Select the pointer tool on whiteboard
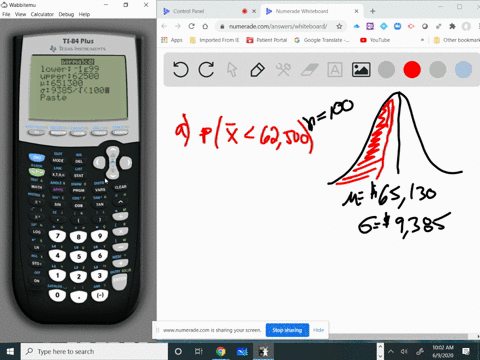The image size is (480, 360). pos(232,70)
